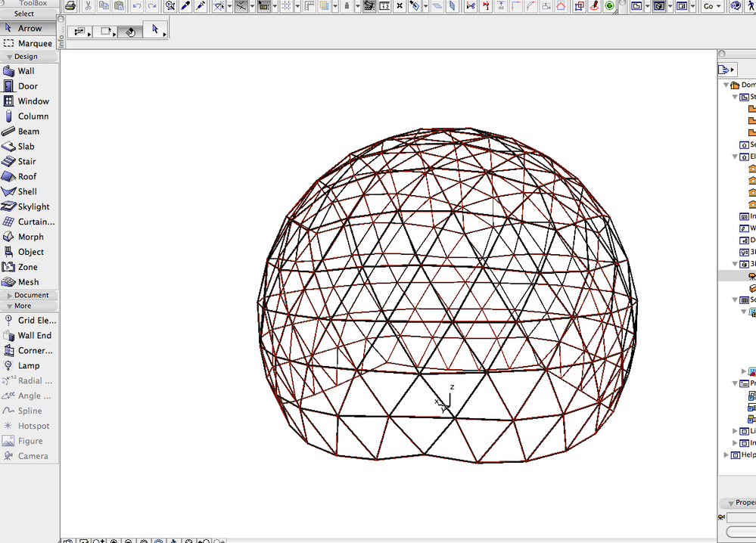Viewport: 756px width, 543px height.
Task: Open the Go dropdown menu
Action: [x=713, y=6]
